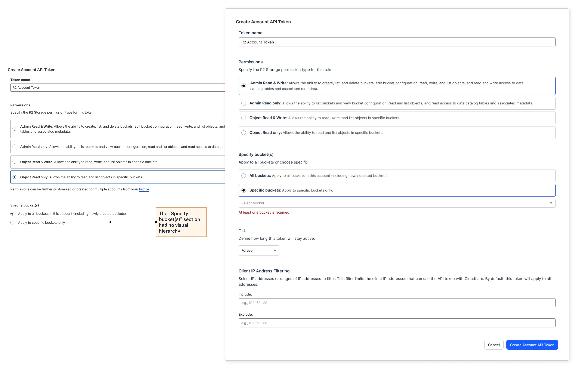Select the All buckets radio option
This screenshot has height=369, width=588.
click(x=243, y=176)
